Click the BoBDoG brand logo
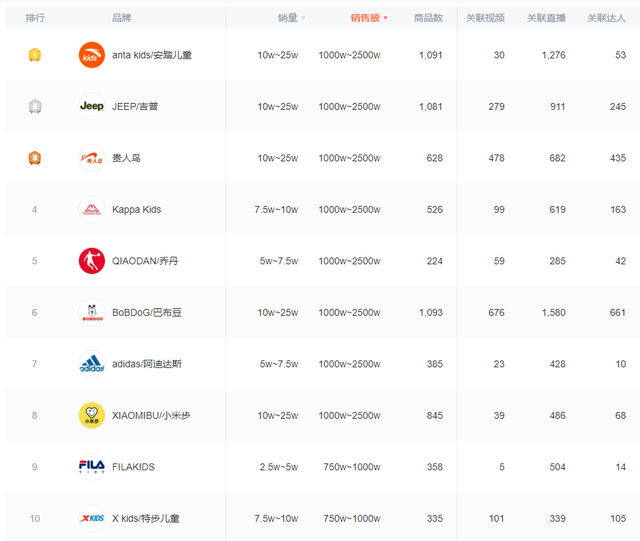The width and height of the screenshot is (640, 541). click(91, 312)
